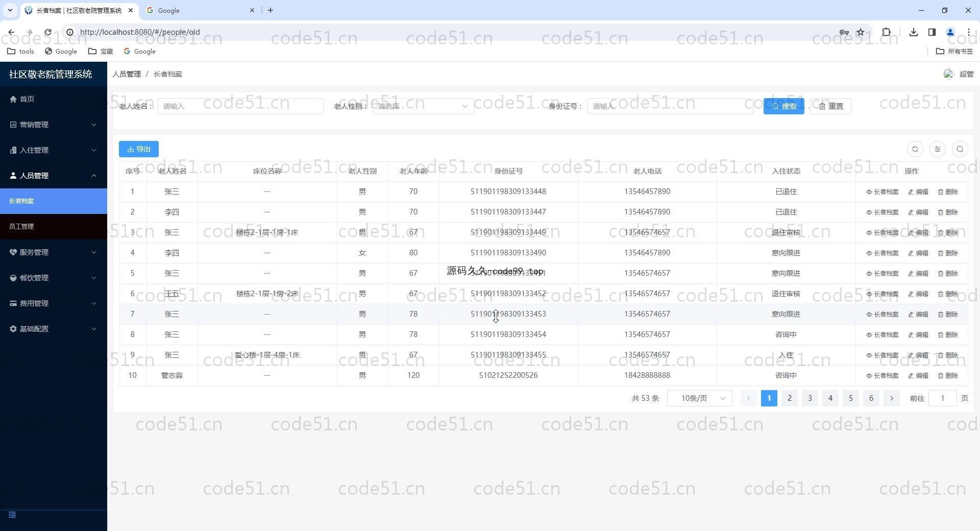Image resolution: width=980 pixels, height=531 pixels.
Task: Click the 前往 page number input
Action: click(x=942, y=398)
